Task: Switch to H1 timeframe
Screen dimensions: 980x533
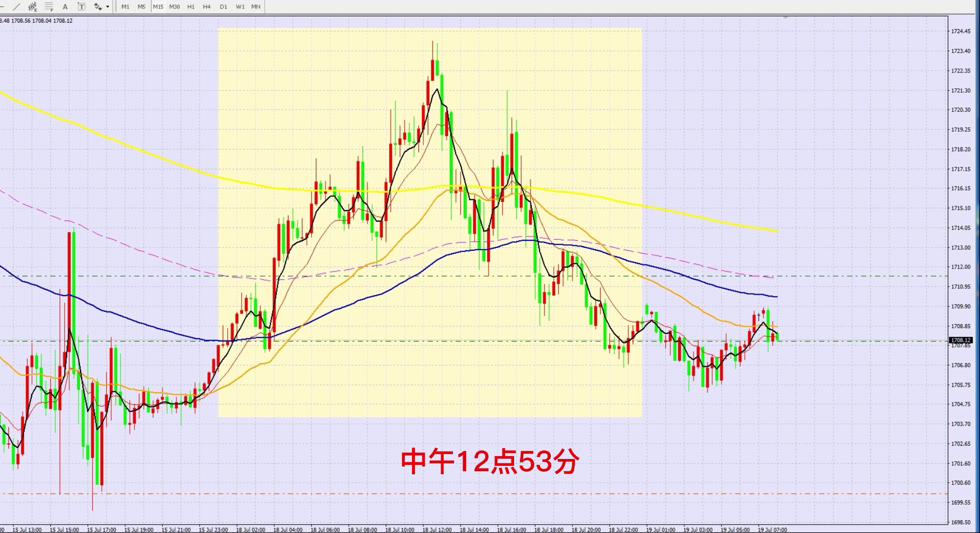Action: pos(191,7)
